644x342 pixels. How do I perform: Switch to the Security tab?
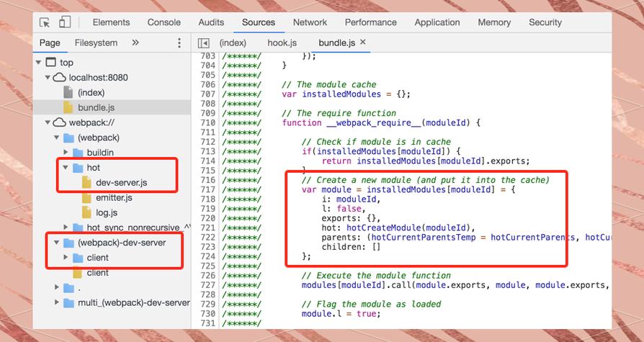coord(545,22)
